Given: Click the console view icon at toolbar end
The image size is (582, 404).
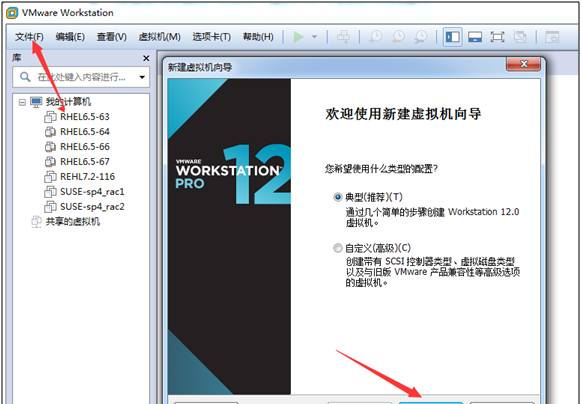Looking at the screenshot, I should (552, 37).
